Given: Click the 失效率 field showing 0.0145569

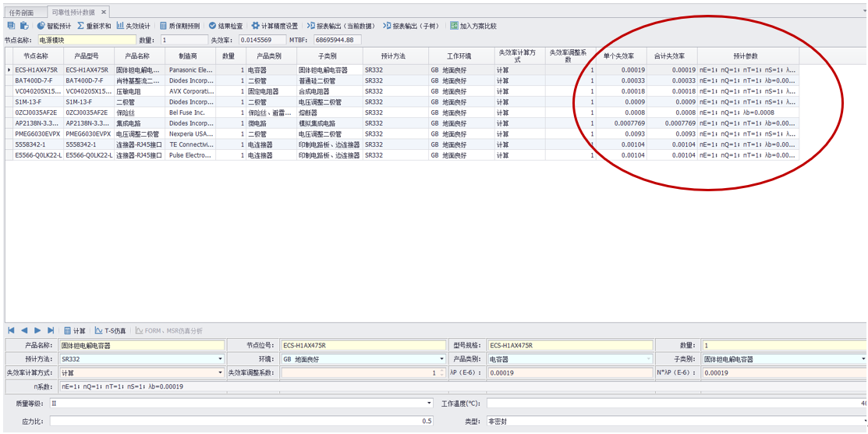Looking at the screenshot, I should [x=262, y=40].
